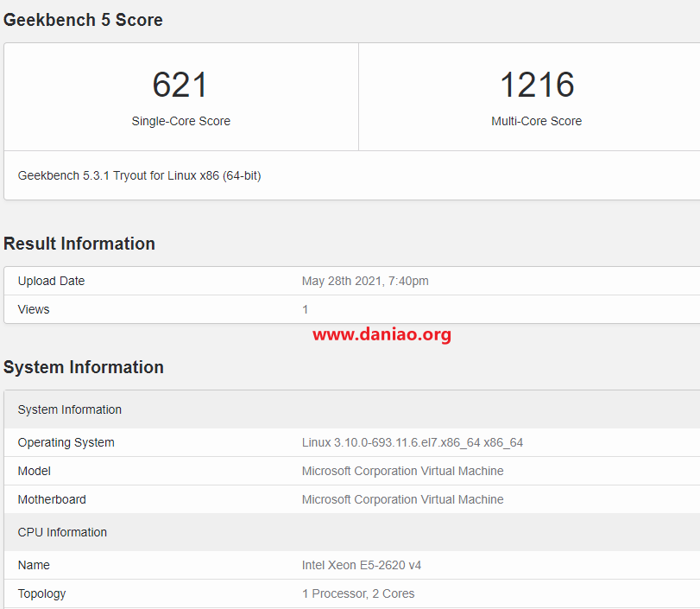Click the Multi-Core Score label
This screenshot has width=700, height=609.
(x=536, y=121)
